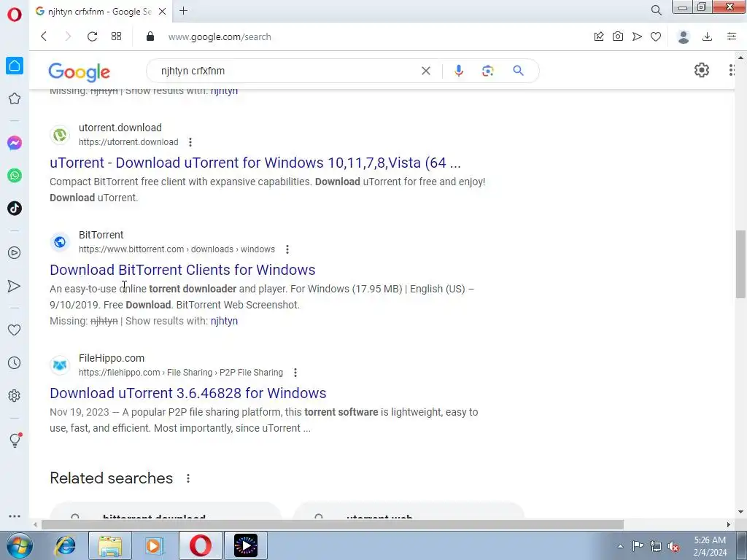The image size is (747, 560).
Task: Open Google quick settings gear
Action: 701,71
